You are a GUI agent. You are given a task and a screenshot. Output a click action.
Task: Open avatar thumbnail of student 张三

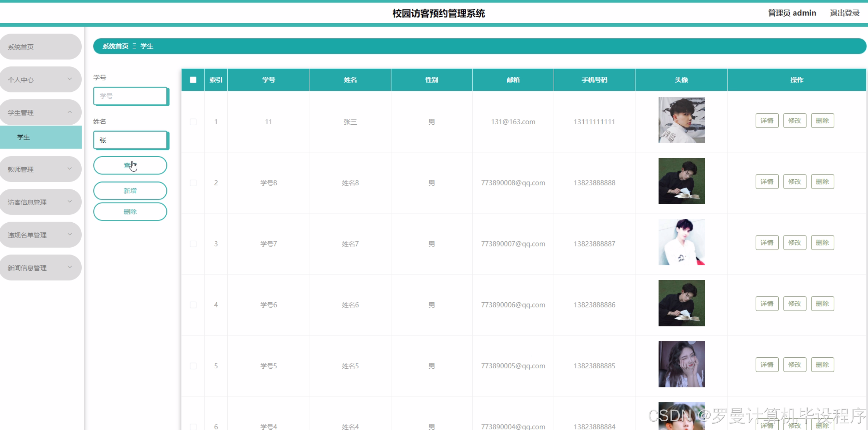[x=681, y=120]
